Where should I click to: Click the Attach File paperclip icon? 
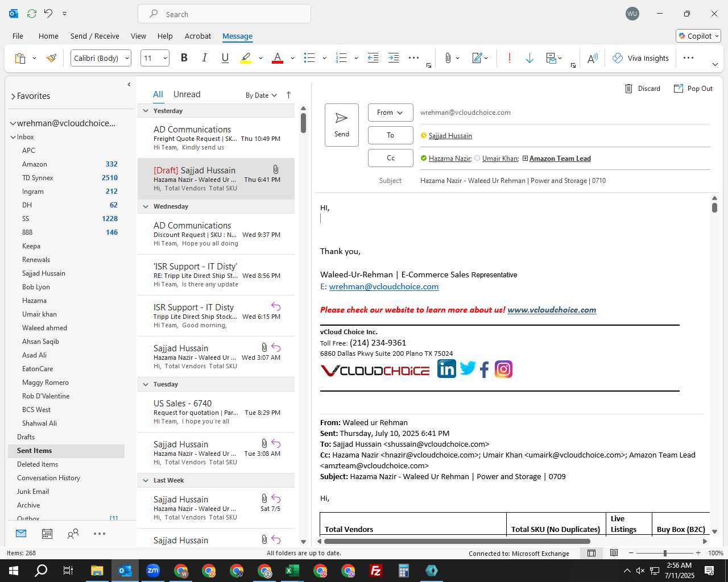click(x=448, y=58)
